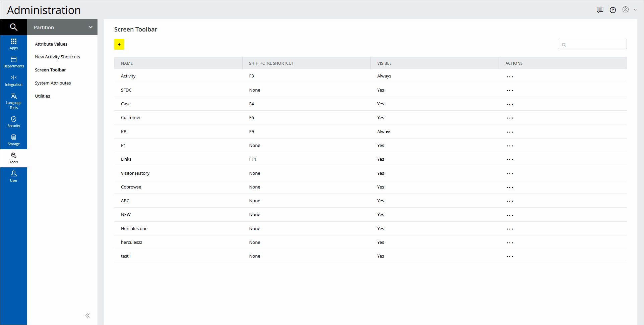644x325 pixels.
Task: Click the search magnifier icon in sidebar
Action: click(13, 27)
